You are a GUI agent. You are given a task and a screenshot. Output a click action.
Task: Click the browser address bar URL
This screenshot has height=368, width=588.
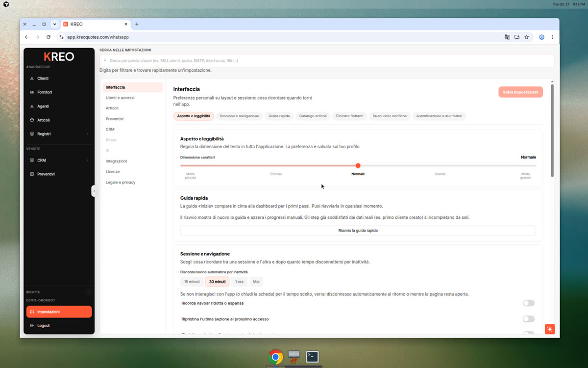pyautogui.click(x=98, y=37)
